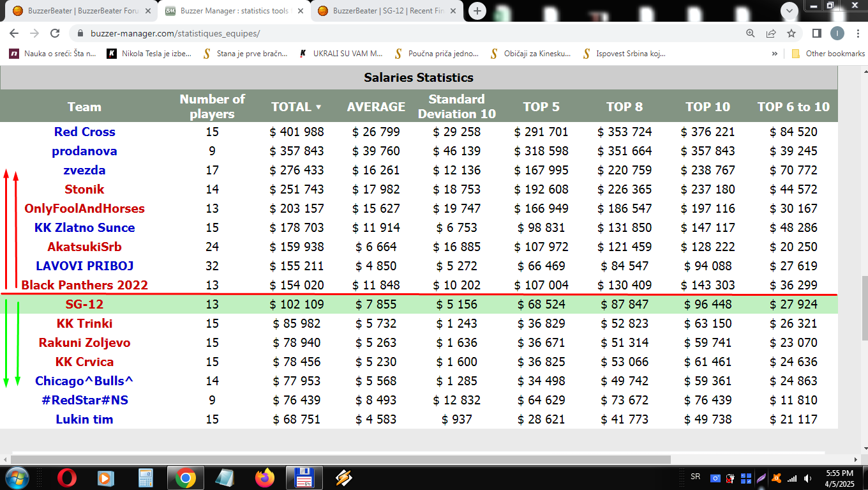Viewport: 868px width, 490px height.
Task: Open zvezda team link
Action: coord(85,170)
